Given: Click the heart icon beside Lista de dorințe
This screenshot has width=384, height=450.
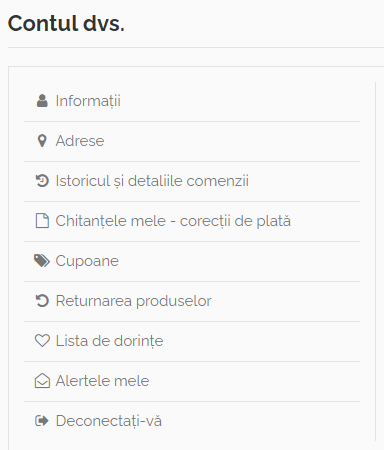Looking at the screenshot, I should tap(42, 341).
